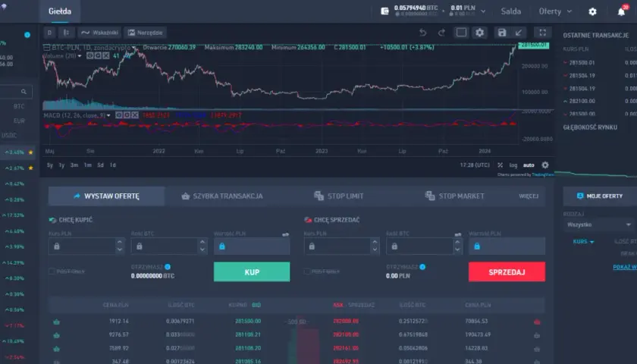Change the chart interval D button
The image size is (637, 364).
pyautogui.click(x=49, y=33)
